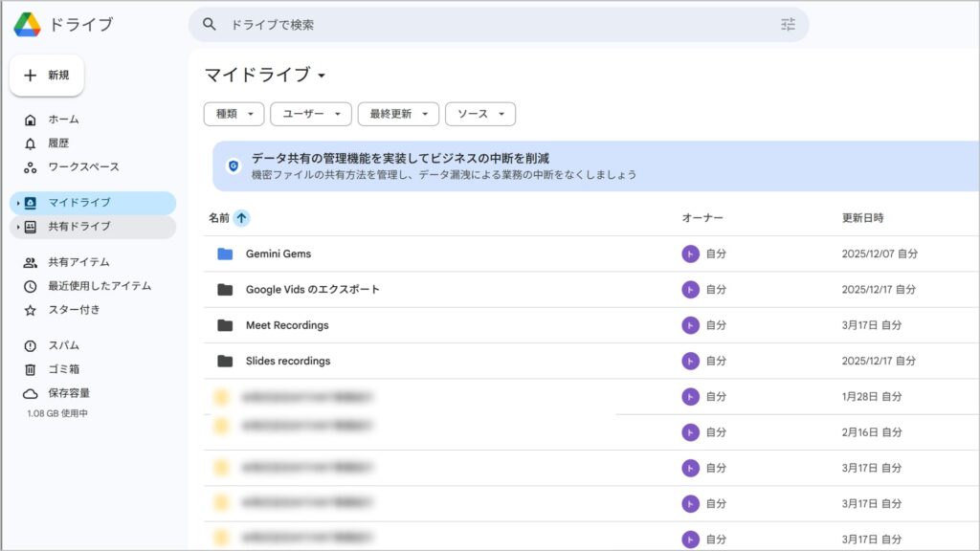Go to ホーム in the sidebar
Viewport: 980px width, 551px height.
tap(63, 120)
